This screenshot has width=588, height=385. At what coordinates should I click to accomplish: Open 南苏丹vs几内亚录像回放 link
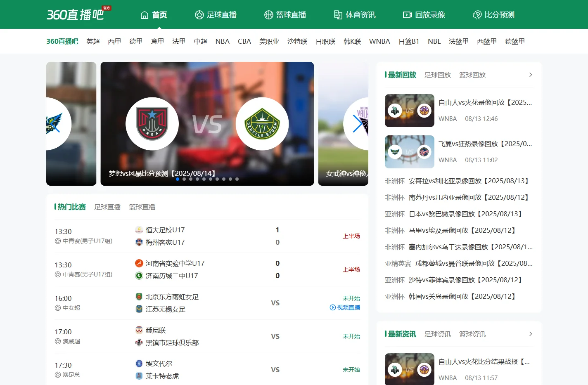470,197
